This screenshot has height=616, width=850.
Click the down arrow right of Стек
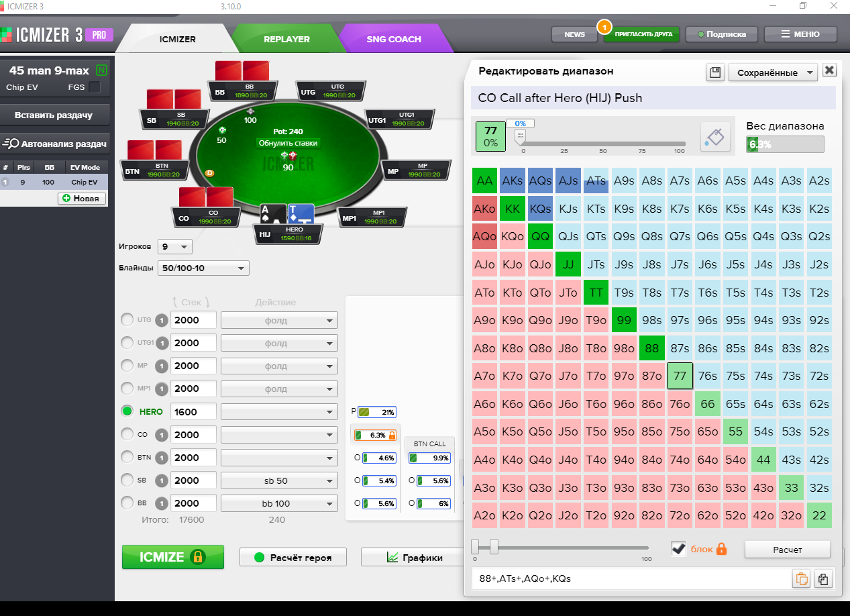[x=207, y=303]
